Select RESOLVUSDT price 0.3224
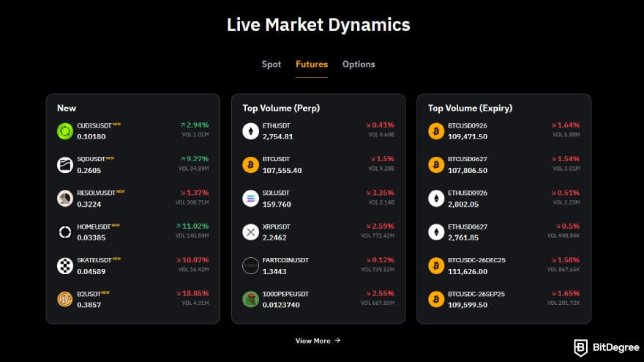The height and width of the screenshot is (362, 644). pyautogui.click(x=89, y=204)
